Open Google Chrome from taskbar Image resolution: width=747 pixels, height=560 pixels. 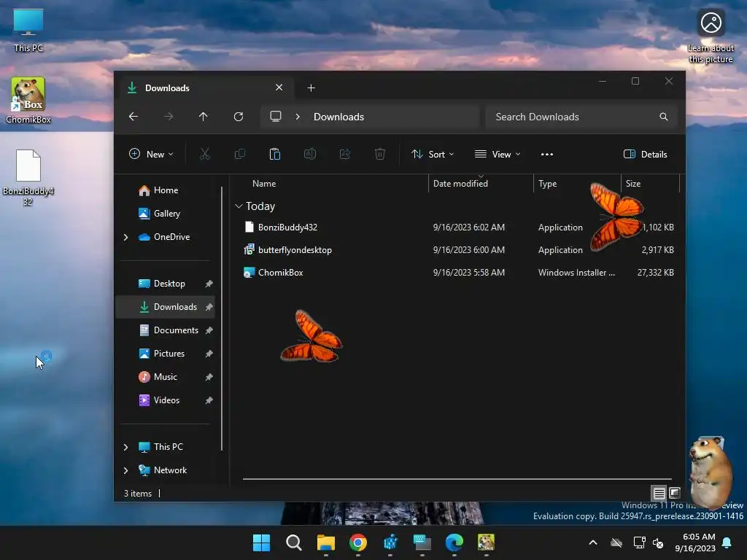tap(357, 542)
